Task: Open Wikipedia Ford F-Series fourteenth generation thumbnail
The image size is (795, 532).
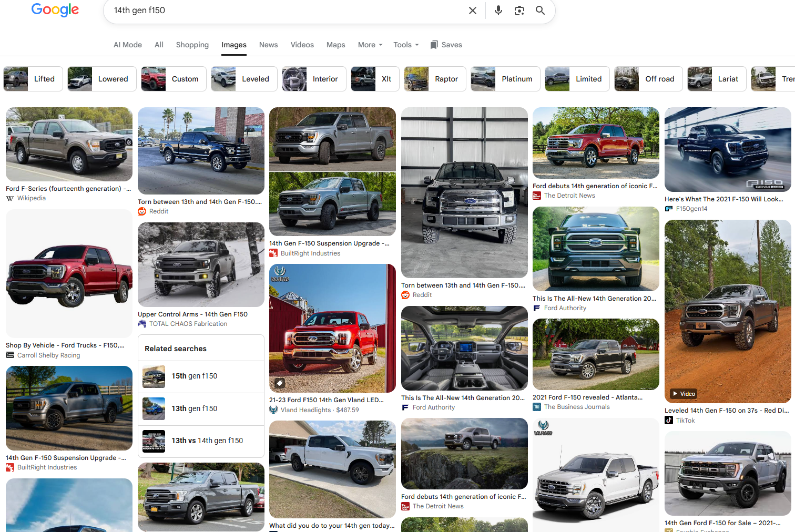Action: click(69, 145)
